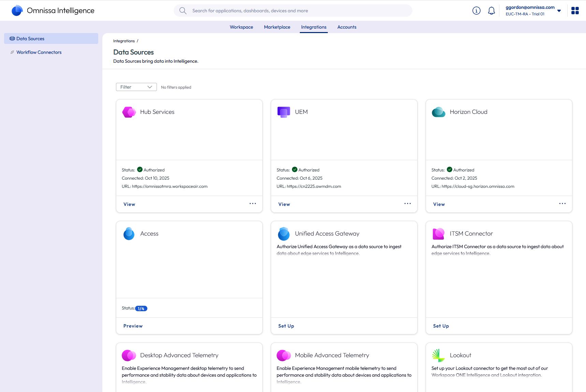Click the ITSM Connector icon
Image resolution: width=586 pixels, height=392 pixels.
[x=438, y=234]
